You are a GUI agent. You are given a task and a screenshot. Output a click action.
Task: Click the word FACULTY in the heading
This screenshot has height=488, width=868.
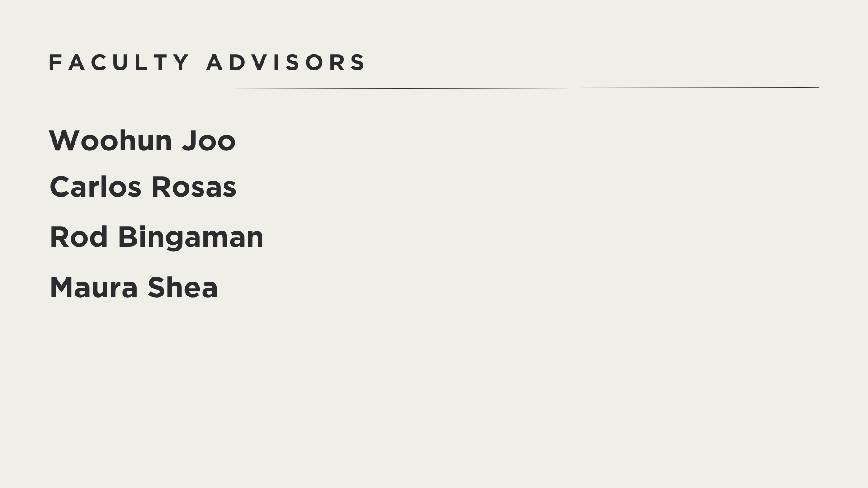[119, 62]
